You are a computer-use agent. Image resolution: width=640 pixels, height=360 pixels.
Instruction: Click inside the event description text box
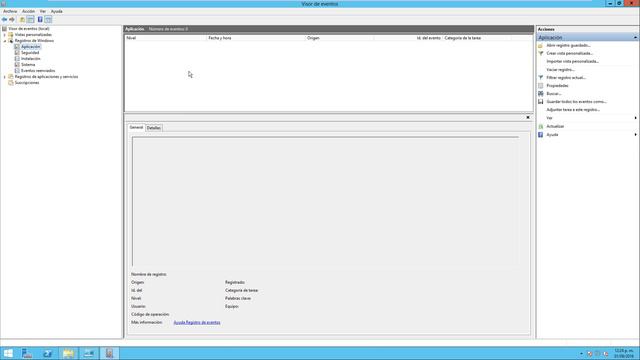[325, 202]
